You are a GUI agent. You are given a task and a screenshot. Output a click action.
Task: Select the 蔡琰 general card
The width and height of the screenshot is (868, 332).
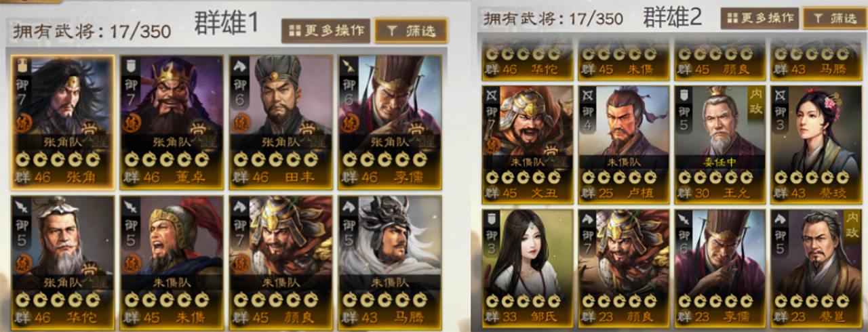click(816, 144)
